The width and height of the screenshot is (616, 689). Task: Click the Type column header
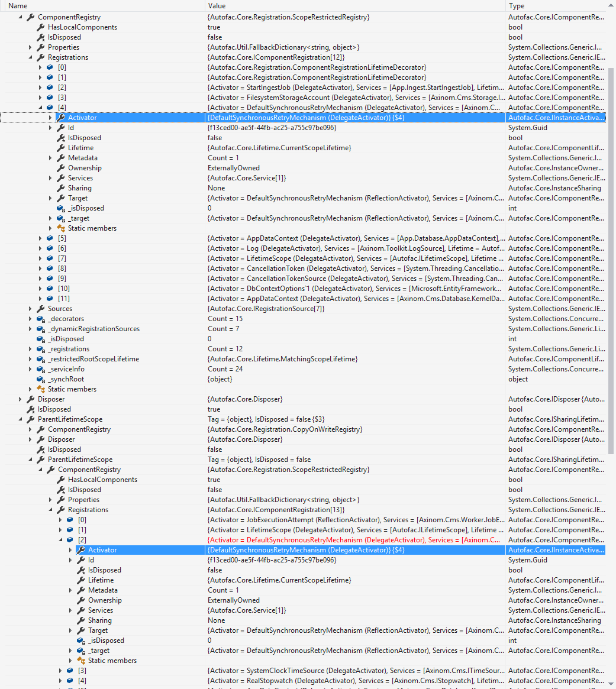(x=516, y=5)
